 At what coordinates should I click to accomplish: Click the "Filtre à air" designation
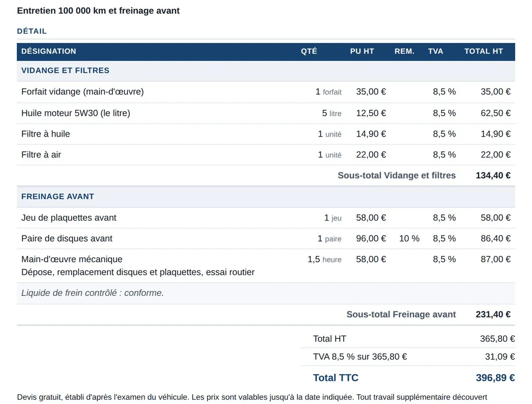tap(41, 155)
